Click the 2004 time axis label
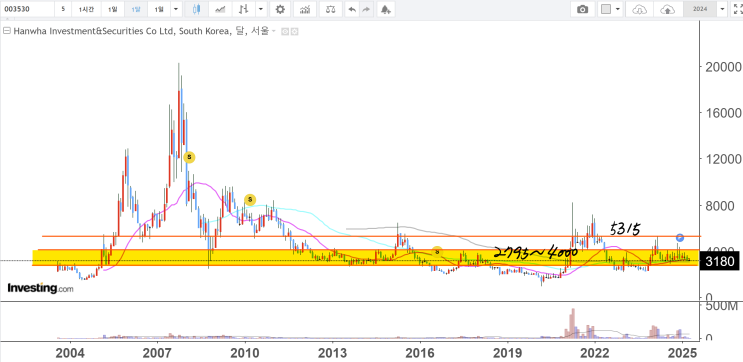This screenshot has height=362, width=743. coord(70,353)
